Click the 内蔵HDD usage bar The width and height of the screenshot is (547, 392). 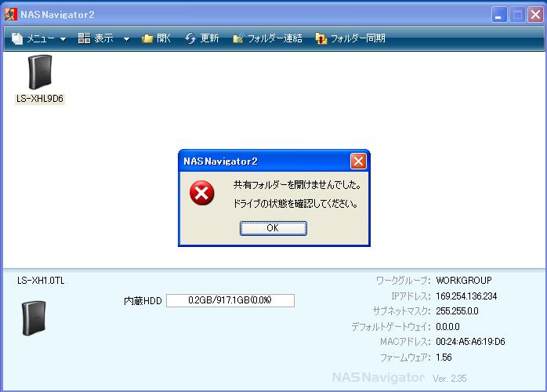coord(230,300)
